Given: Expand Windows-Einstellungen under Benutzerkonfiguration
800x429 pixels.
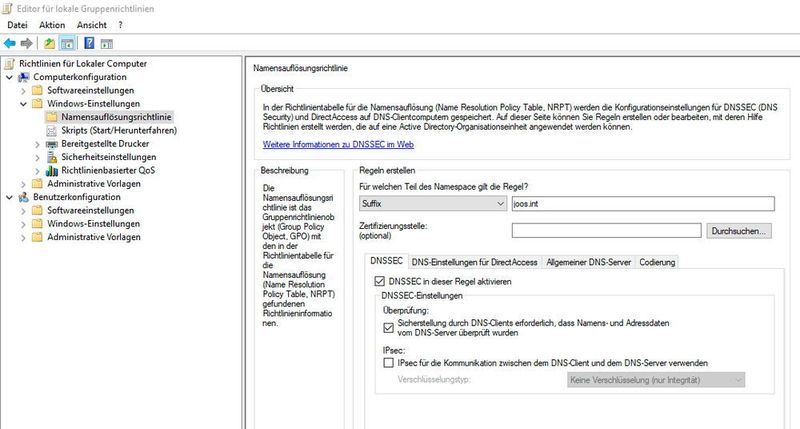Looking at the screenshot, I should click(23, 224).
